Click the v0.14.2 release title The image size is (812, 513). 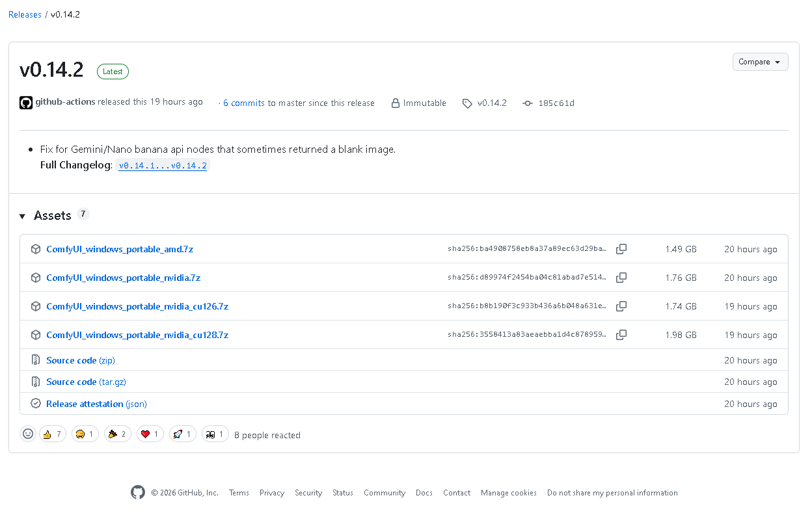tap(51, 70)
